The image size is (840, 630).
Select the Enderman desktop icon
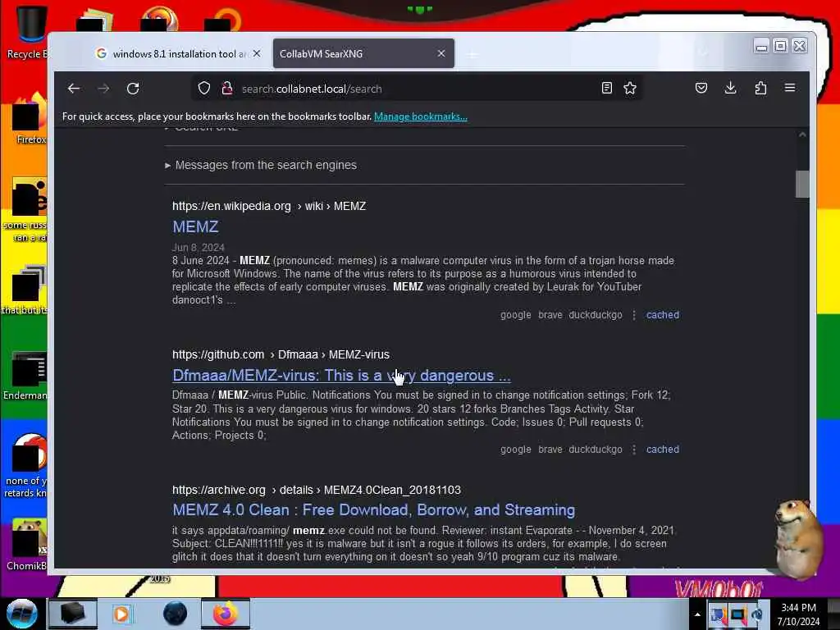coord(25,376)
